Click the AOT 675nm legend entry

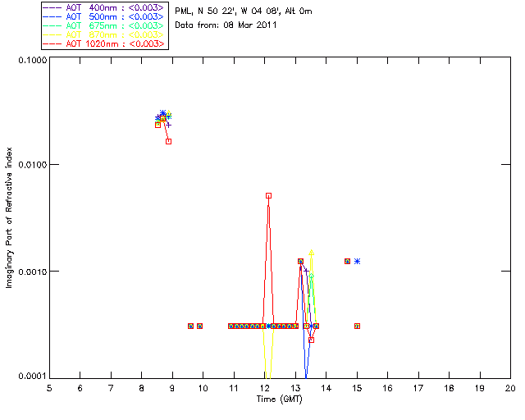(104, 25)
